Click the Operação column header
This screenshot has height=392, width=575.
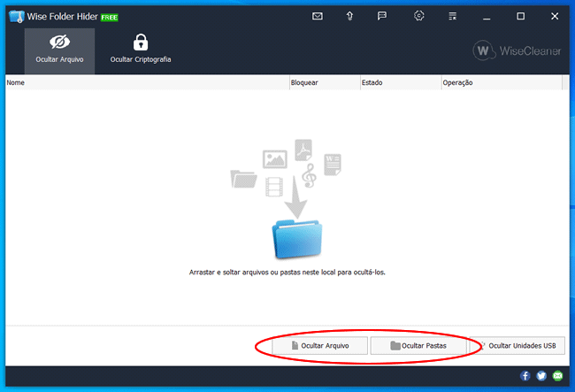tap(500, 82)
